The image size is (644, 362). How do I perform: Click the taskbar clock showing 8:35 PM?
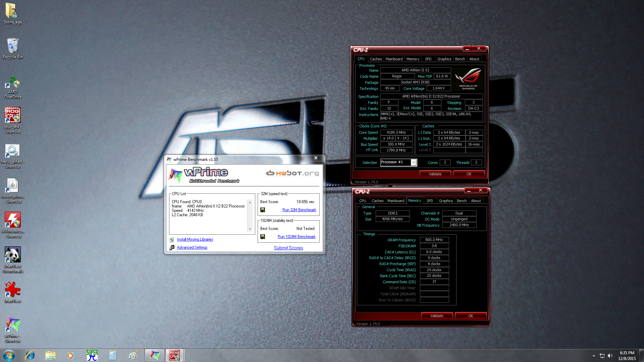pos(627,356)
